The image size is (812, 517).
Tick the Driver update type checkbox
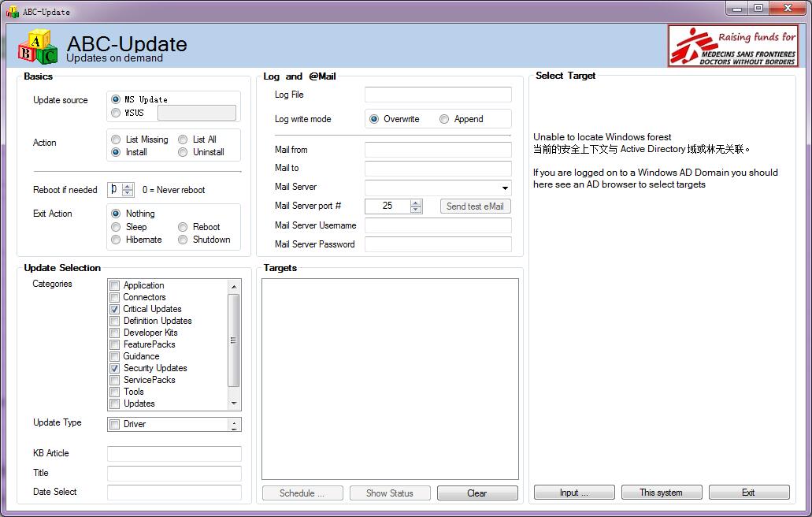pos(115,424)
